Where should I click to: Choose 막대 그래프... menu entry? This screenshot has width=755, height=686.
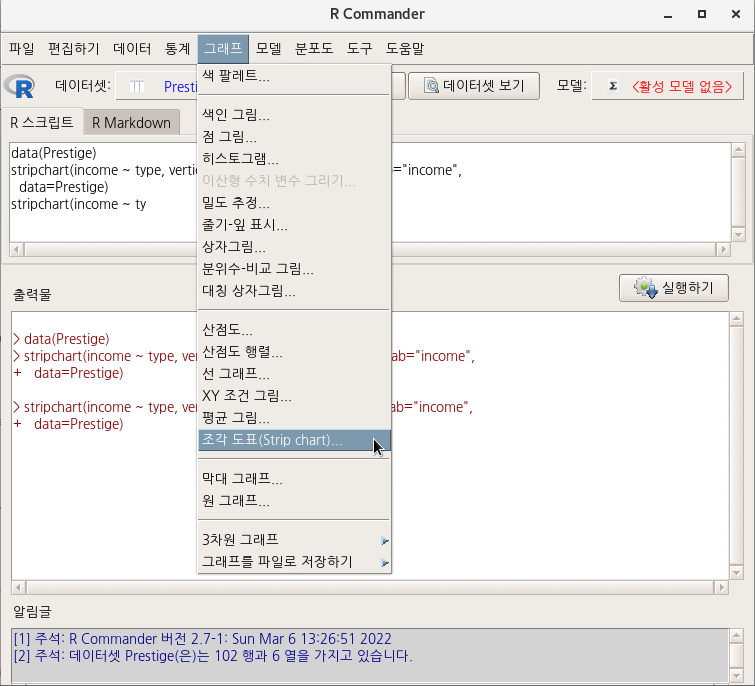click(294, 479)
